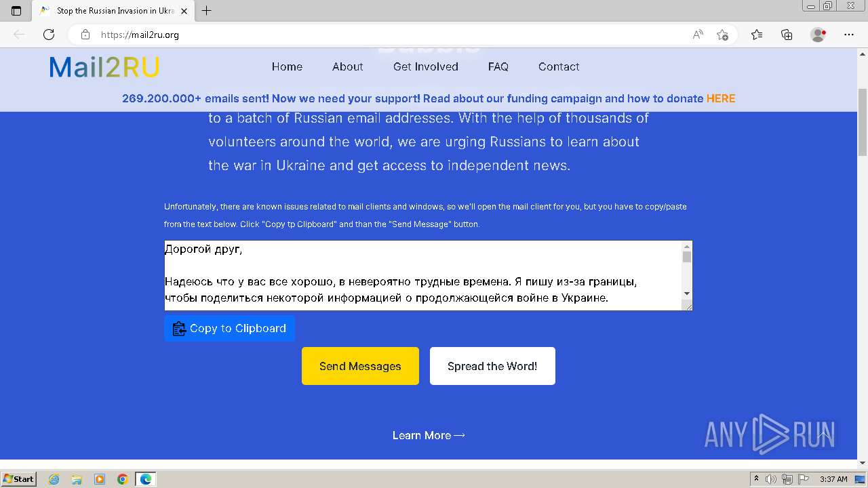Click the message box scroll-up arrow
This screenshot has height=488, width=868.
(687, 247)
